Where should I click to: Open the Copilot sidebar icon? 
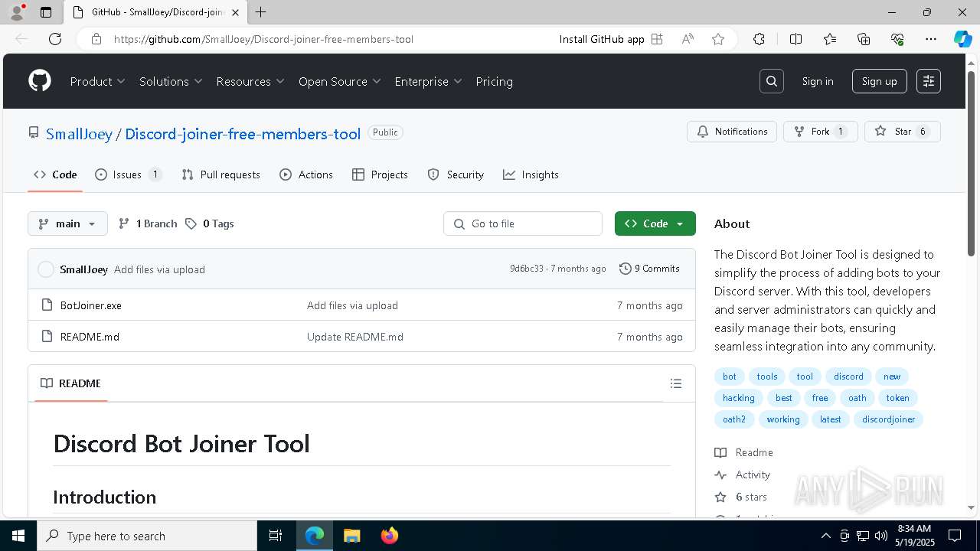[x=962, y=39]
